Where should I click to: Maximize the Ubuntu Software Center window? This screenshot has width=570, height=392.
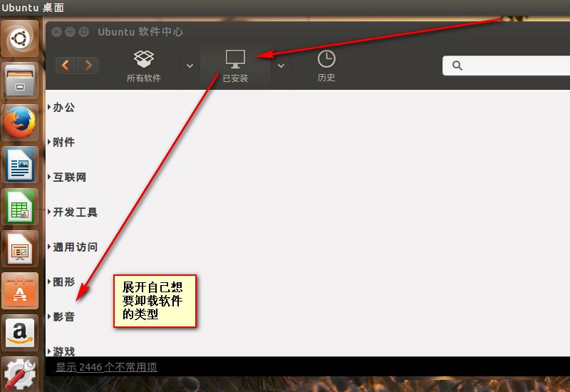83,32
